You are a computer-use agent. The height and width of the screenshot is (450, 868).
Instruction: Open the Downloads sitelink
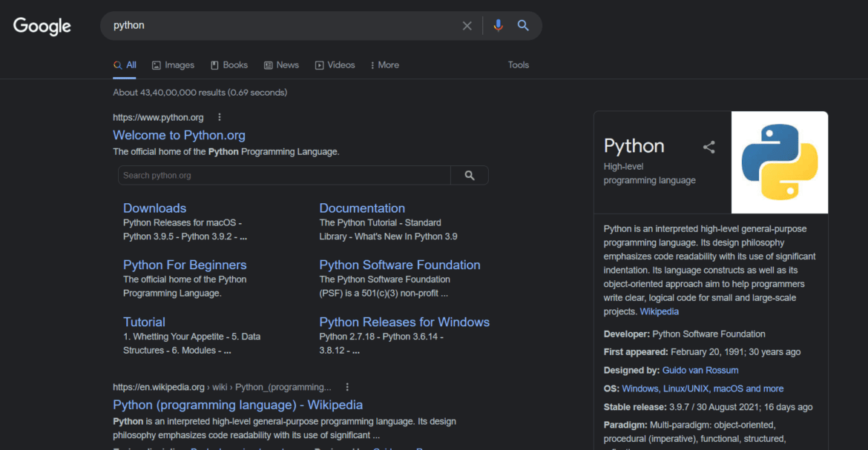click(154, 208)
